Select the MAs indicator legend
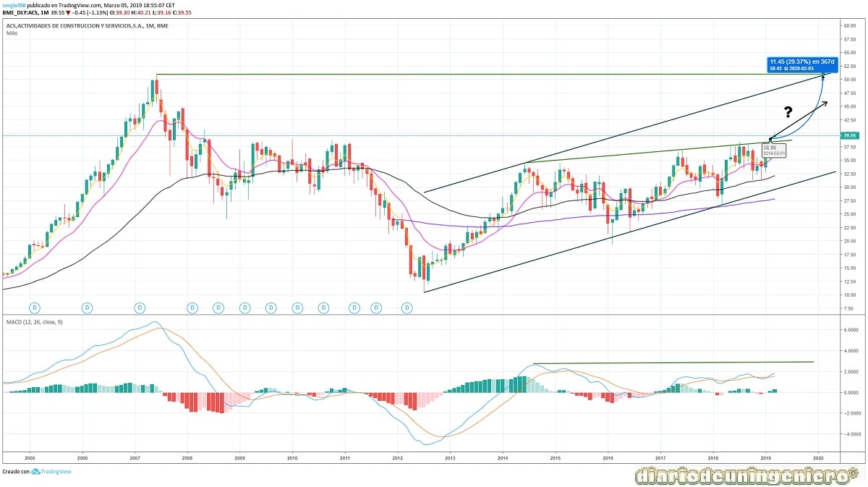This screenshot has height=487, width=868. [11, 33]
